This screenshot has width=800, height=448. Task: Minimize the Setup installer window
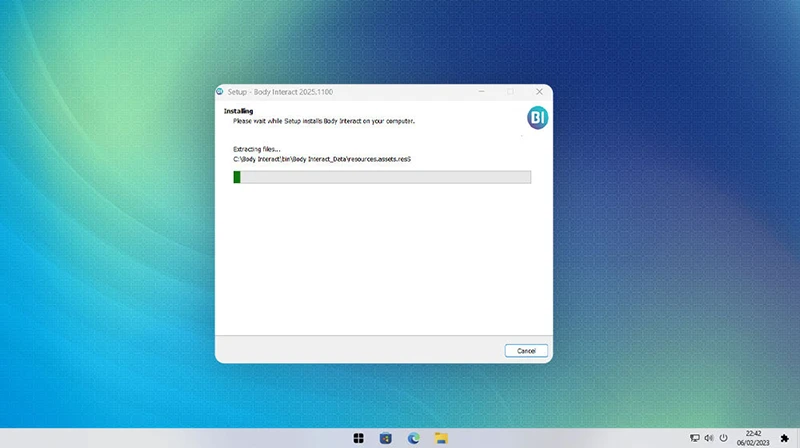pyautogui.click(x=483, y=91)
